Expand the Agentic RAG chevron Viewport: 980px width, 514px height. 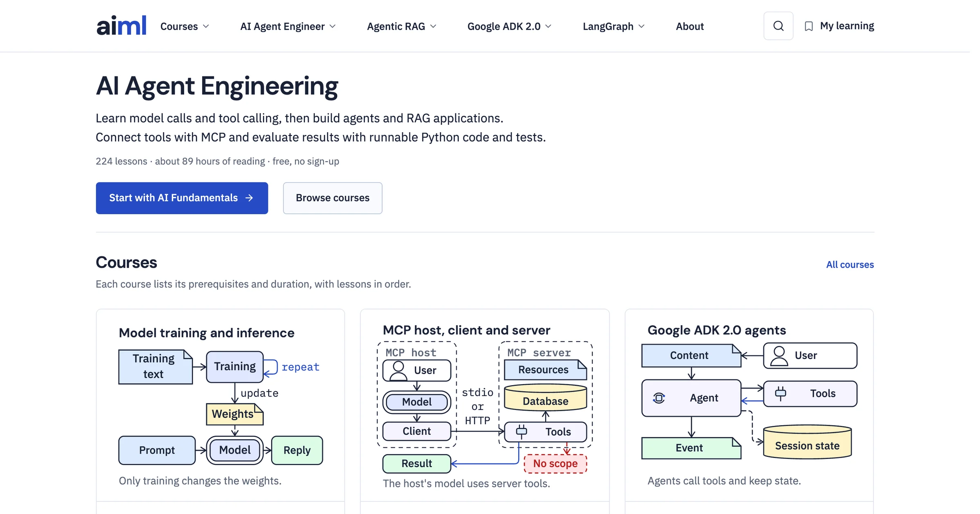point(433,26)
